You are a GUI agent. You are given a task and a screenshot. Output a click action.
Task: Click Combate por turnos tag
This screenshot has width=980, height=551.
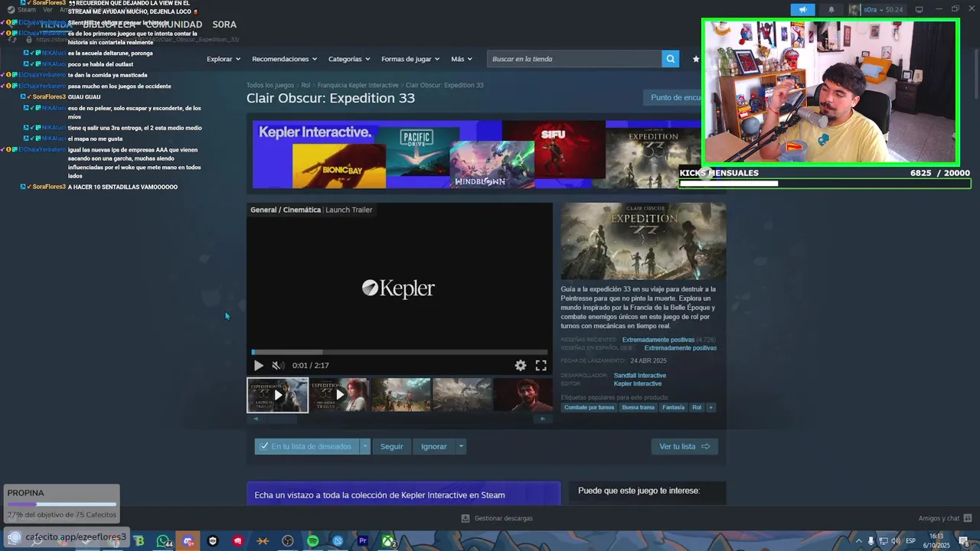pyautogui.click(x=589, y=407)
